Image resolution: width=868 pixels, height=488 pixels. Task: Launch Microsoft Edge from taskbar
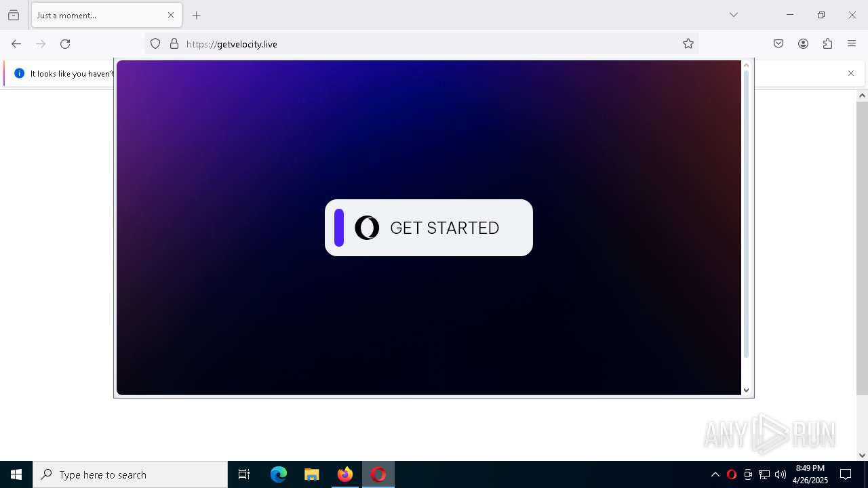point(279,474)
